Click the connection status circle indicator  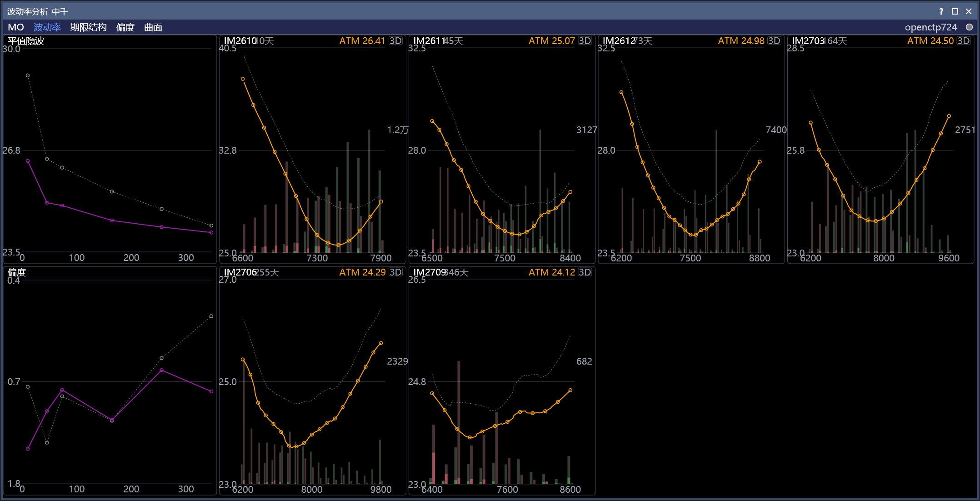969,27
